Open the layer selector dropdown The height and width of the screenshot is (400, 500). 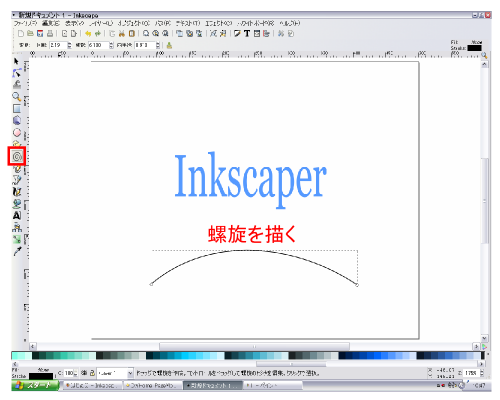[115, 373]
